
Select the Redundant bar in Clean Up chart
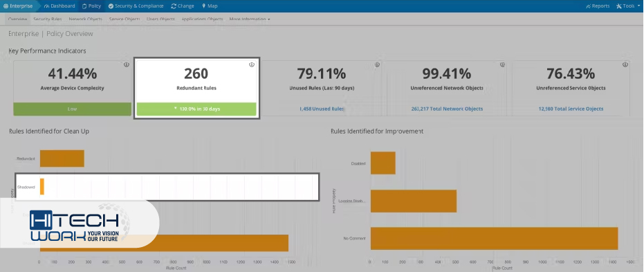coord(62,158)
